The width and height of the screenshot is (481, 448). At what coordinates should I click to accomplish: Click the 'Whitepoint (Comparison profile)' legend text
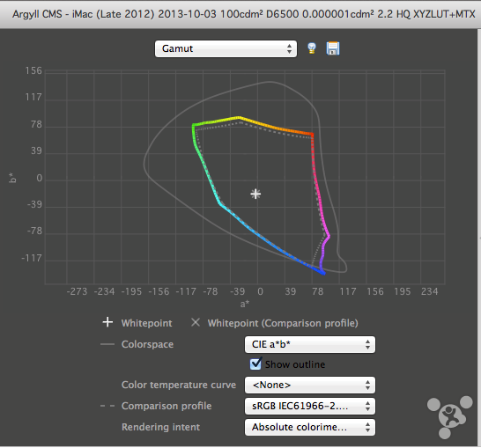pyautogui.click(x=283, y=323)
